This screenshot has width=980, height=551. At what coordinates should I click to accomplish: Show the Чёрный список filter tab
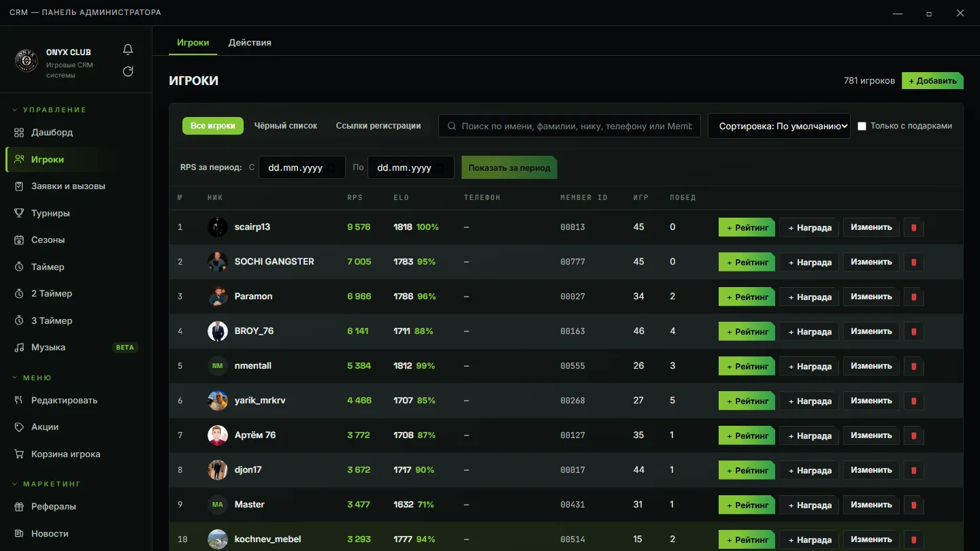pos(286,126)
